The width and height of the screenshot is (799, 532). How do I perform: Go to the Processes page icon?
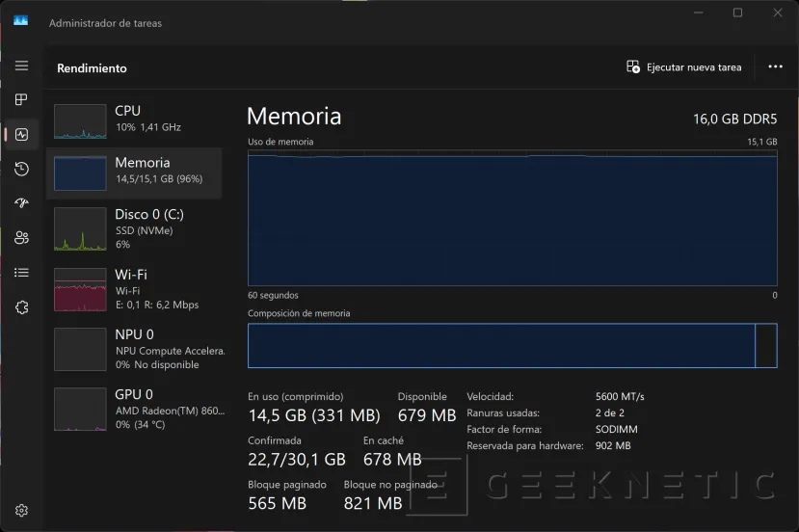21,99
